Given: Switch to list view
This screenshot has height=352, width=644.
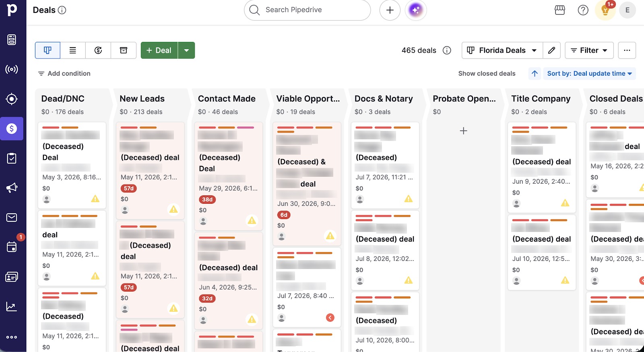Looking at the screenshot, I should click(x=73, y=50).
